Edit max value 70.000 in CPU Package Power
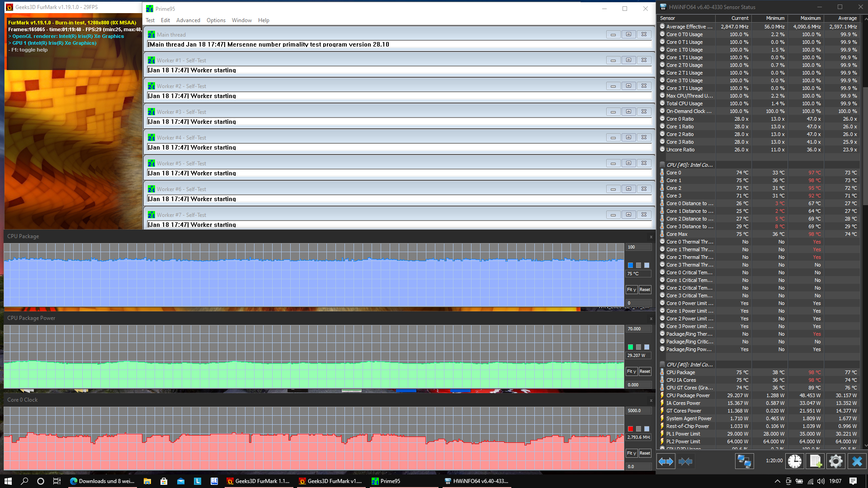Image resolution: width=868 pixels, height=488 pixels. [638, 329]
